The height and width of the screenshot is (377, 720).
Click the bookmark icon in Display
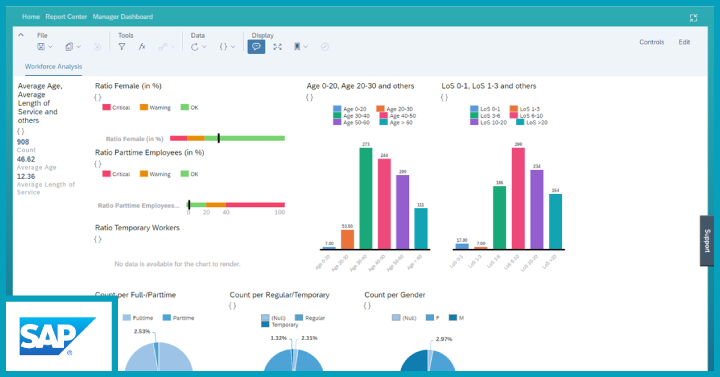tap(297, 47)
